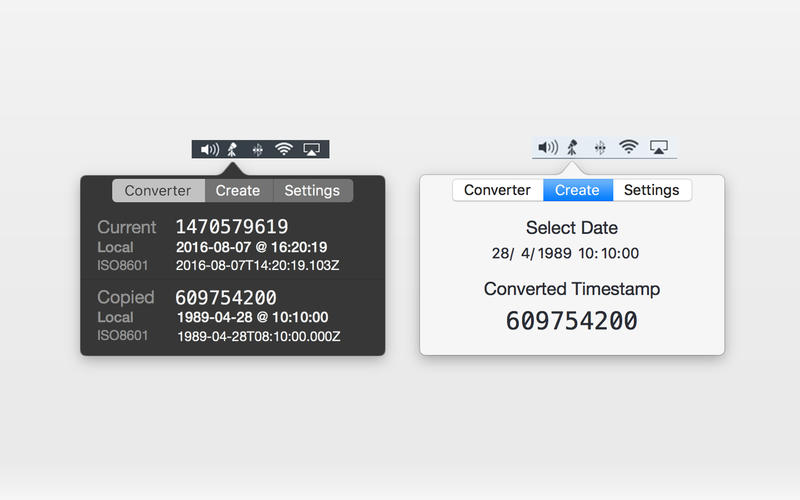The height and width of the screenshot is (500, 800).
Task: Click the Select Date heading
Action: (572, 228)
